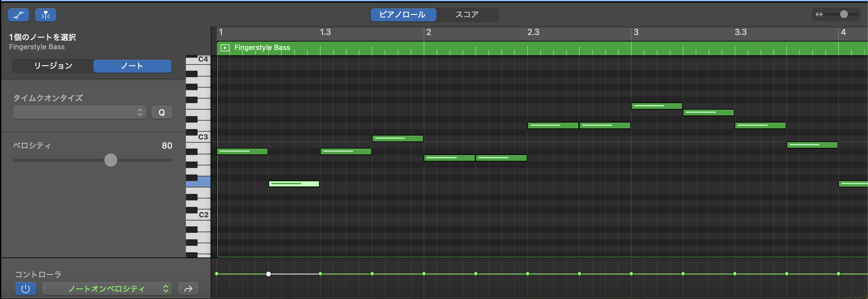Click the play icon on Fingerstyle Bass region
The height and width of the screenshot is (299, 868).
(224, 48)
